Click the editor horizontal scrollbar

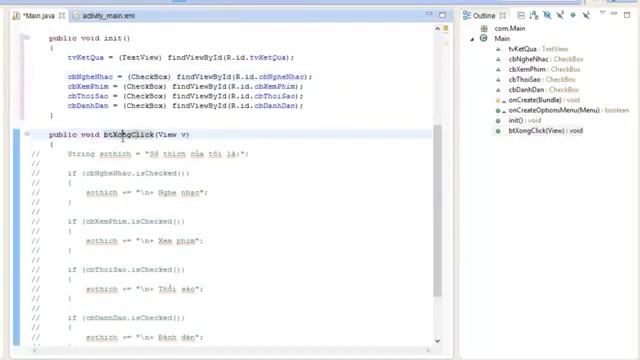(231, 350)
